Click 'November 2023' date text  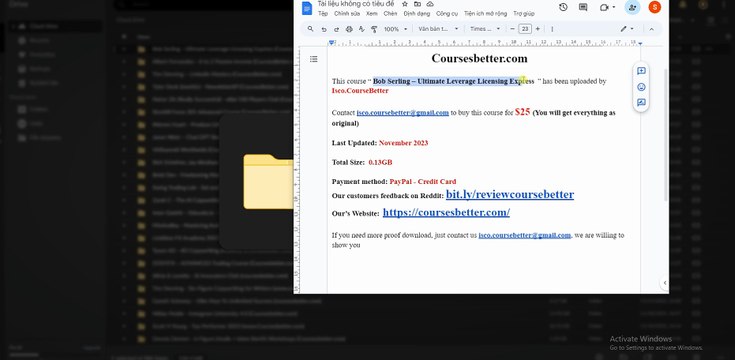403,143
